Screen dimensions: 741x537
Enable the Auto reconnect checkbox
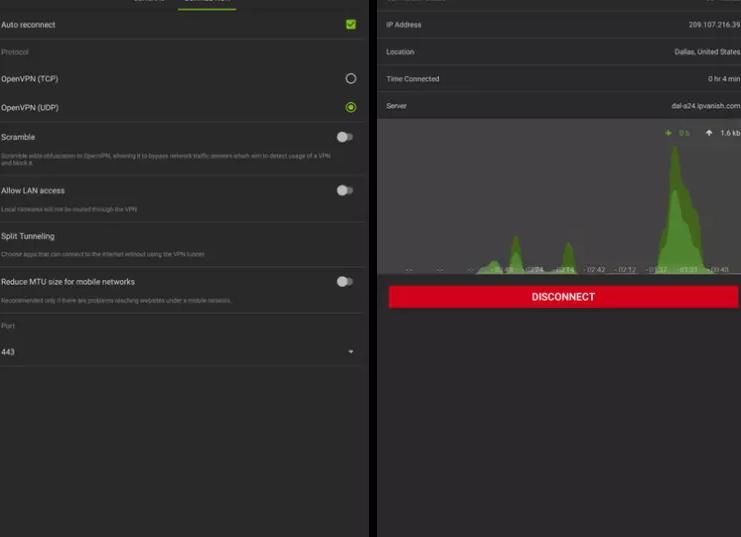coord(350,24)
